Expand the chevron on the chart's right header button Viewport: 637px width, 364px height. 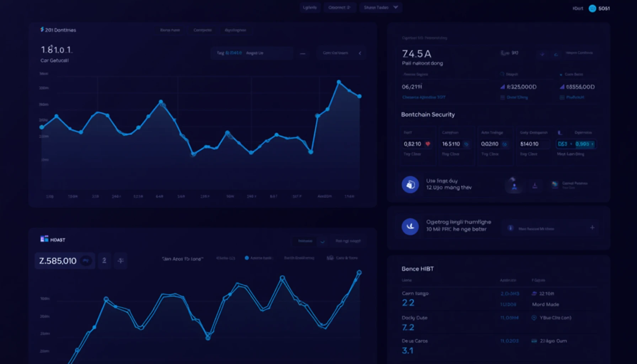coord(360,53)
